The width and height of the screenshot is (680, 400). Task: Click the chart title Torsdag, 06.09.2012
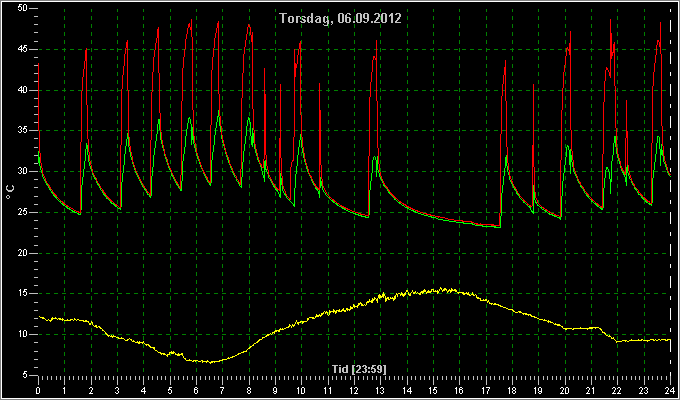tap(340, 18)
